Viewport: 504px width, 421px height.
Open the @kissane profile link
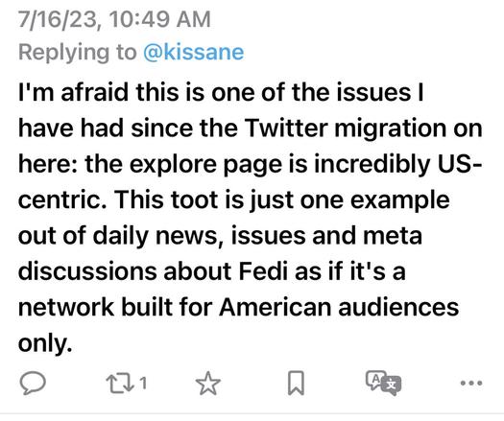193,52
